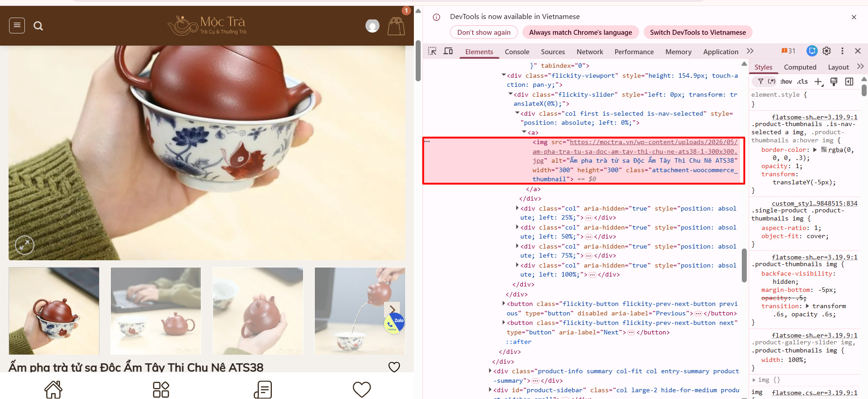Open DevTools three-dot customize menu
The image size is (868, 399).
click(x=842, y=51)
